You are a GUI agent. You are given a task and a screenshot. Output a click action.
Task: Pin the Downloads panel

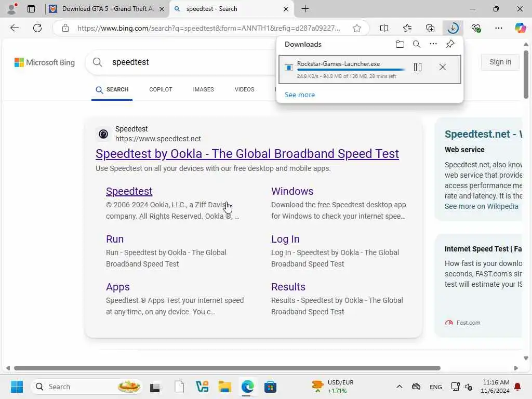pos(450,44)
